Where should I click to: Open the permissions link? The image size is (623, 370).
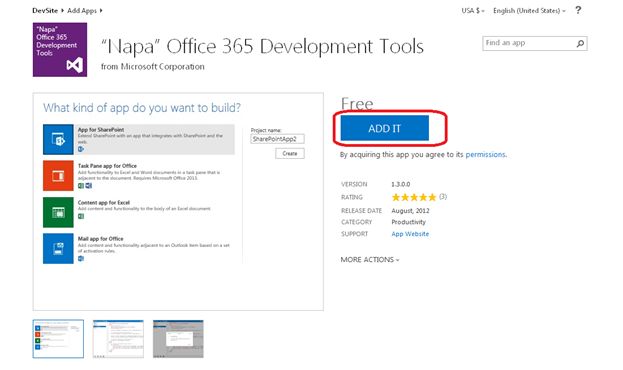click(485, 155)
